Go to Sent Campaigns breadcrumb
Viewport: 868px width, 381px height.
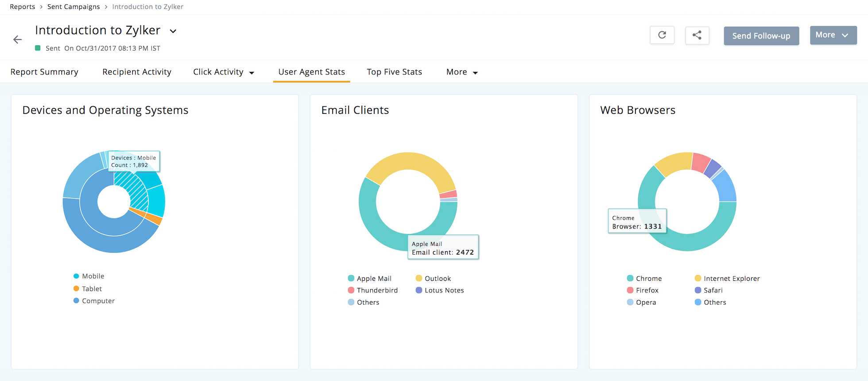(x=74, y=7)
